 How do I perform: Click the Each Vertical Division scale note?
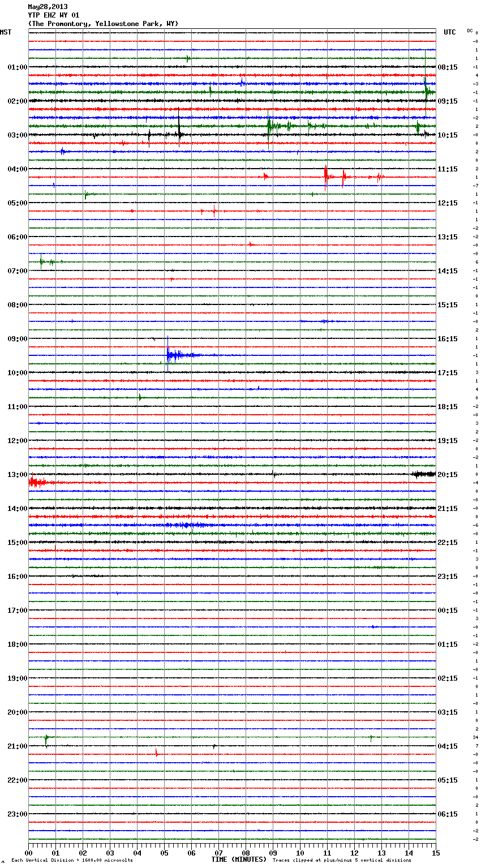pyautogui.click(x=72, y=861)
